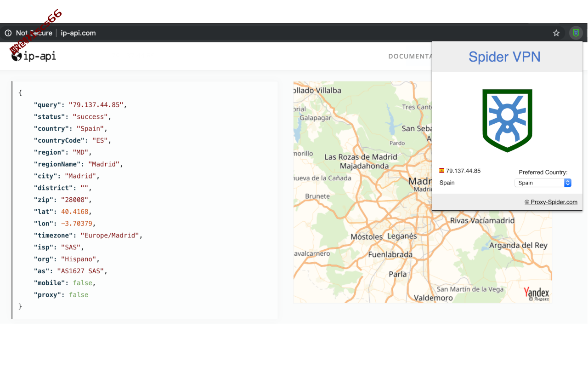The width and height of the screenshot is (588, 368).
Task: Open the Documentation menu item
Action: coord(410,56)
